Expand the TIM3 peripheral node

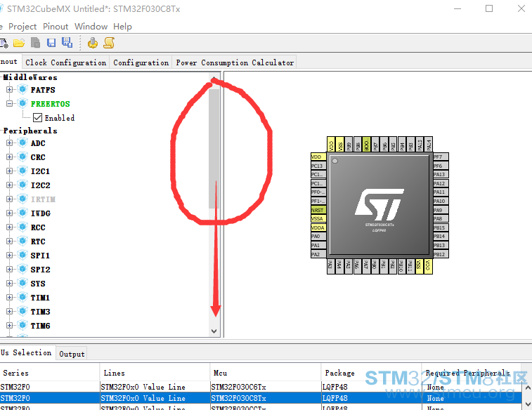pos(10,312)
